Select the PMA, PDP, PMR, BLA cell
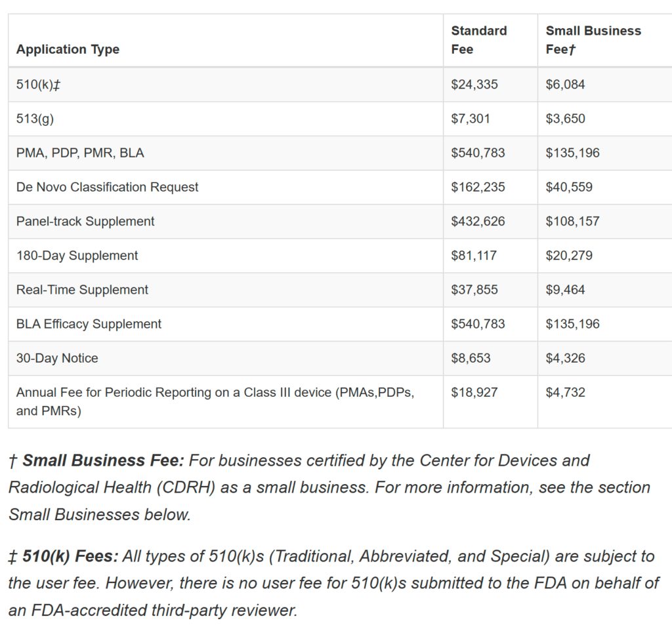 tap(80, 153)
